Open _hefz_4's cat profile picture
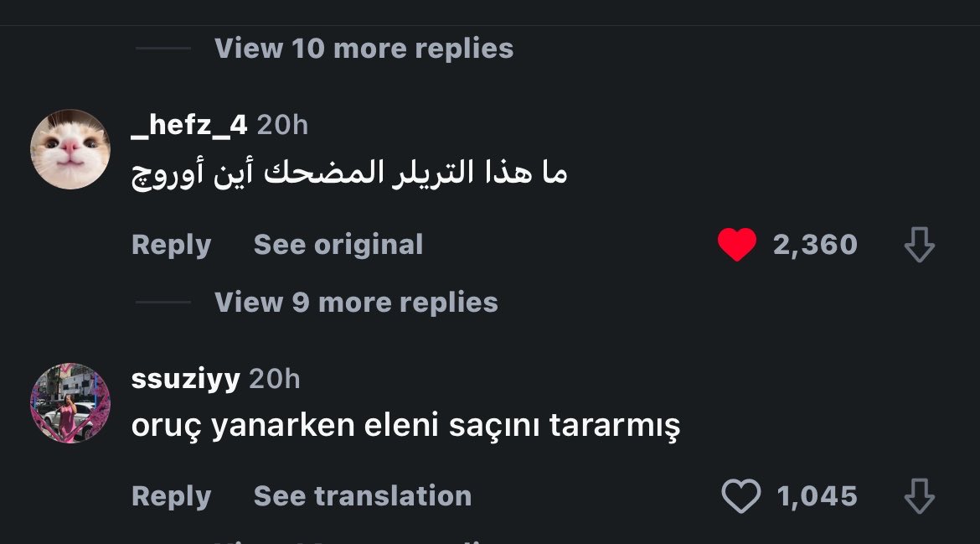Screen dimensions: 980x544 pos(70,149)
